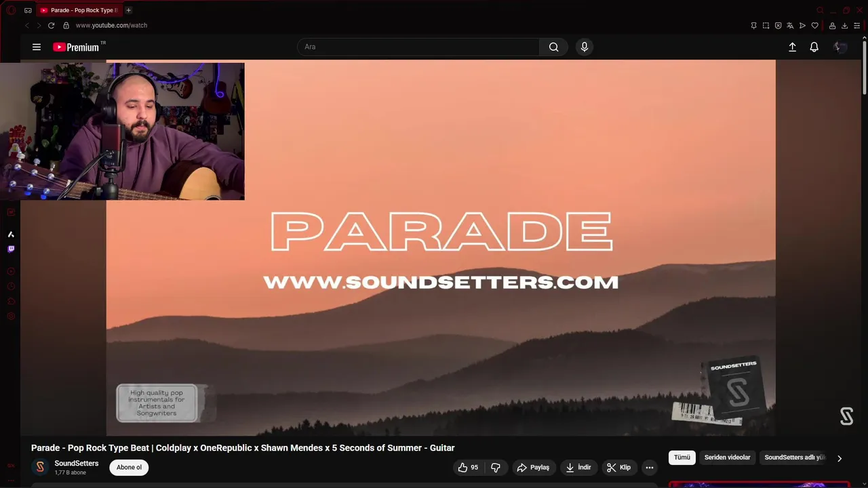Add page to bookmarks with heart icon
The image size is (868, 488).
814,26
